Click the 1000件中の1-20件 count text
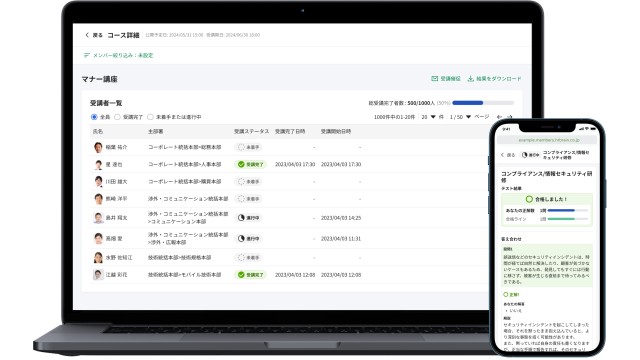This screenshot has width=640, height=360. pos(394,117)
